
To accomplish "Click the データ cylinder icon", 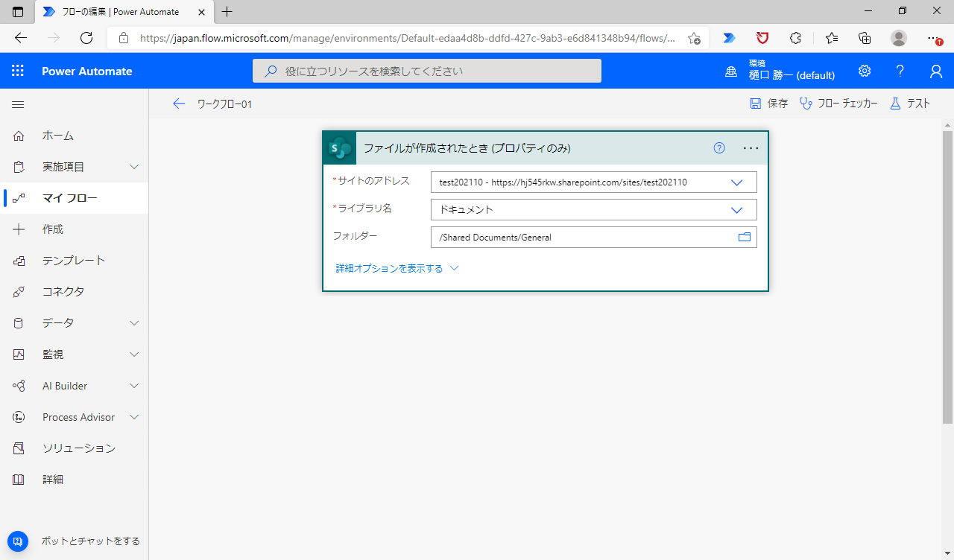I will pyautogui.click(x=19, y=323).
